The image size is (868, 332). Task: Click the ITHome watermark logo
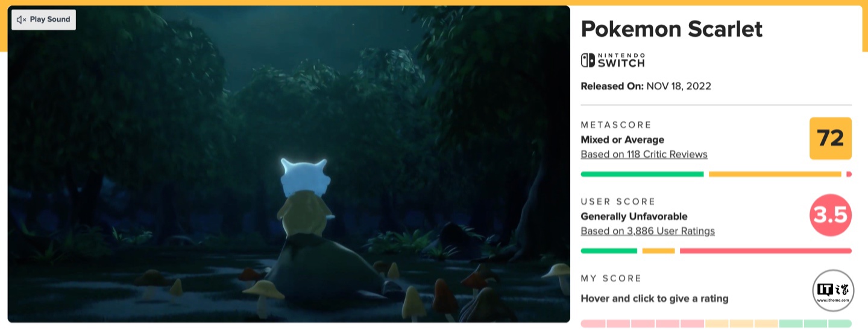point(833,290)
